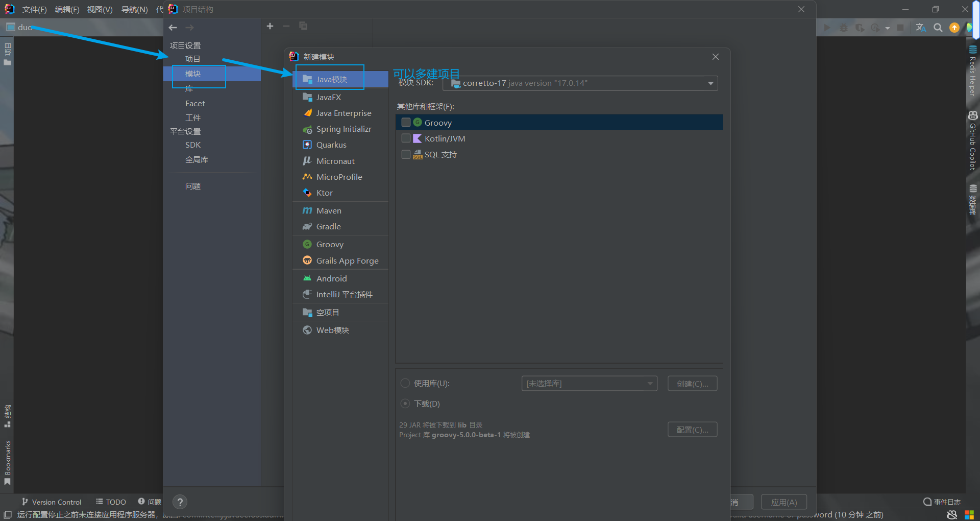This screenshot has width=980, height=521.
Task: Open the TODO tool window
Action: pyautogui.click(x=111, y=502)
